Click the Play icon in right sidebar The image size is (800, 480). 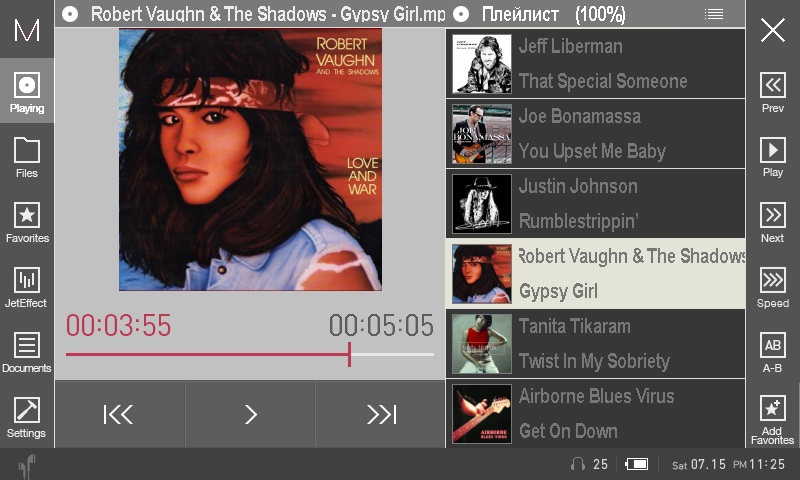point(772,150)
